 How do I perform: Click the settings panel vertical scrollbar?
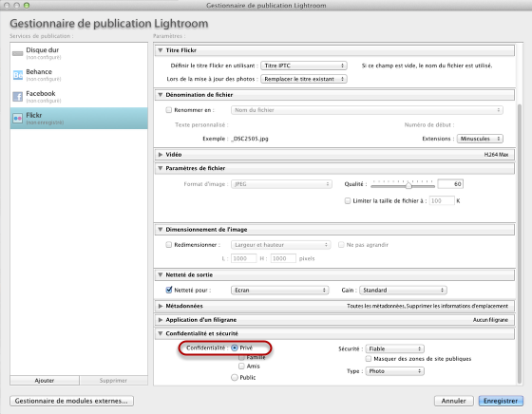click(520, 244)
